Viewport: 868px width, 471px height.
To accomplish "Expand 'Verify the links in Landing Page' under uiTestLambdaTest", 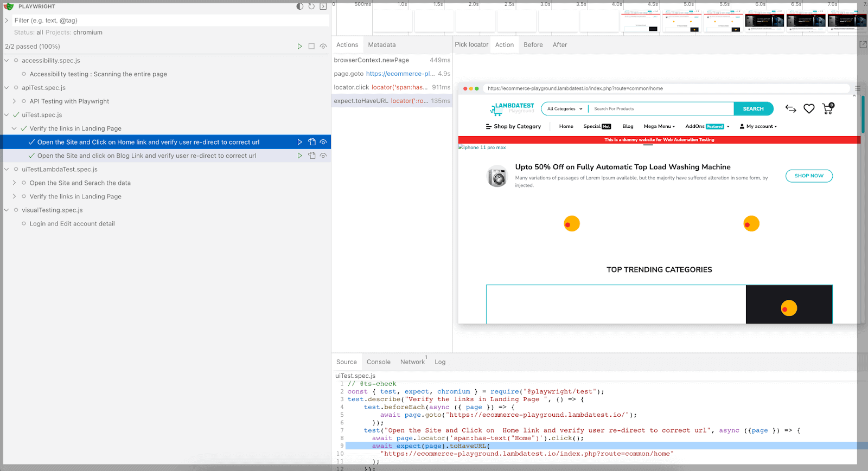I will tap(14, 197).
